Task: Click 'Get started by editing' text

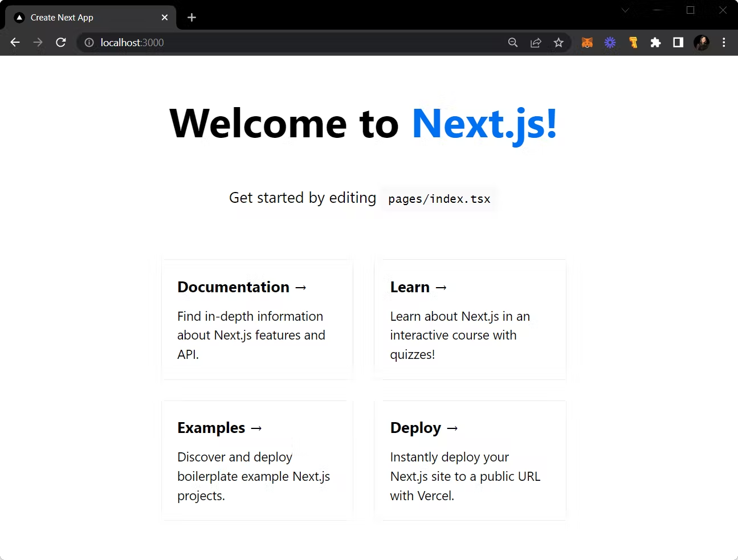Action: pos(303,198)
